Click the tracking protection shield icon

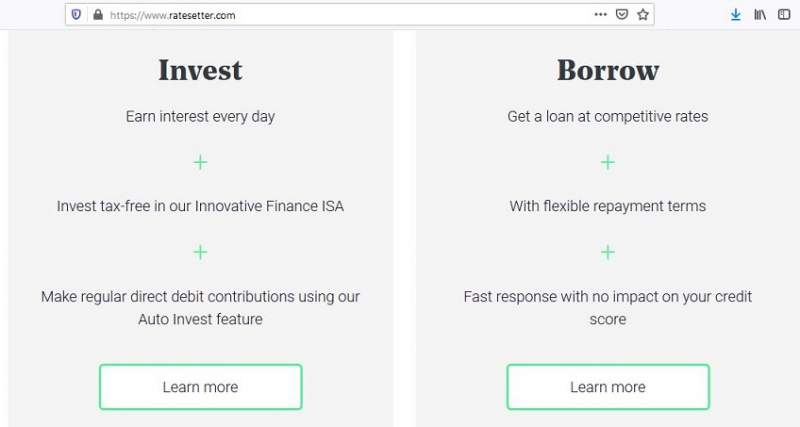coord(76,15)
